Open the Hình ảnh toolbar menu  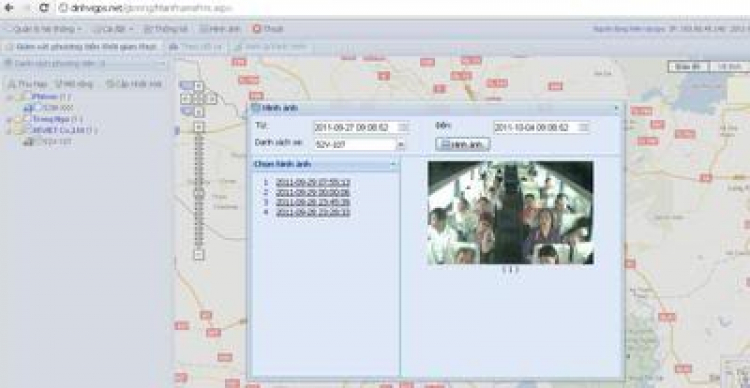tap(220, 29)
